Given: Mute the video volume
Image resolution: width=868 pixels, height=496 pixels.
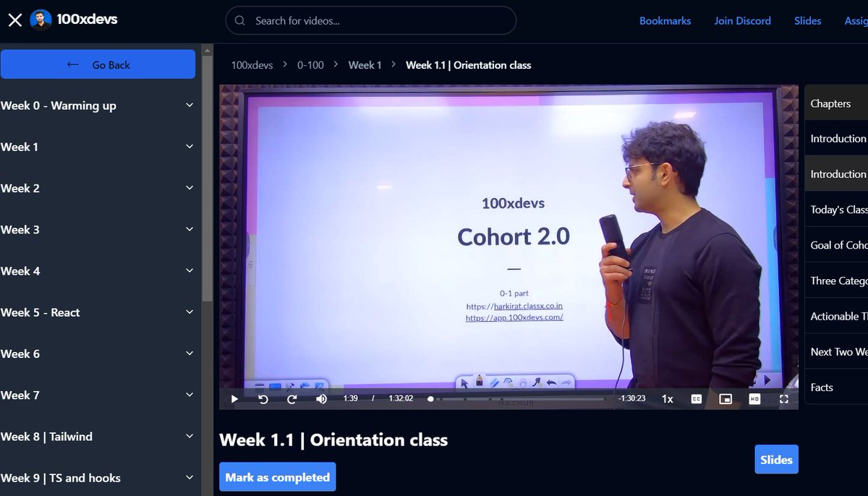Looking at the screenshot, I should [x=321, y=398].
